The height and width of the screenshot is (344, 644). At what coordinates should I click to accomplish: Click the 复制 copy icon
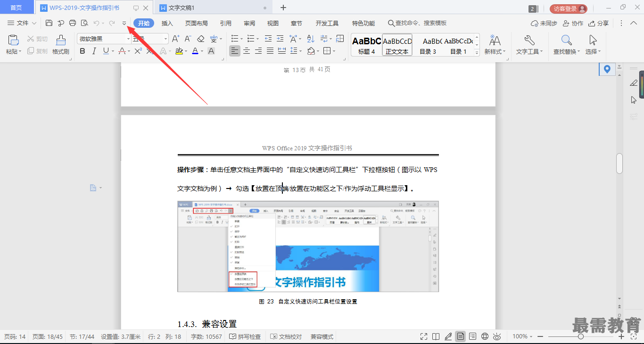pos(31,51)
